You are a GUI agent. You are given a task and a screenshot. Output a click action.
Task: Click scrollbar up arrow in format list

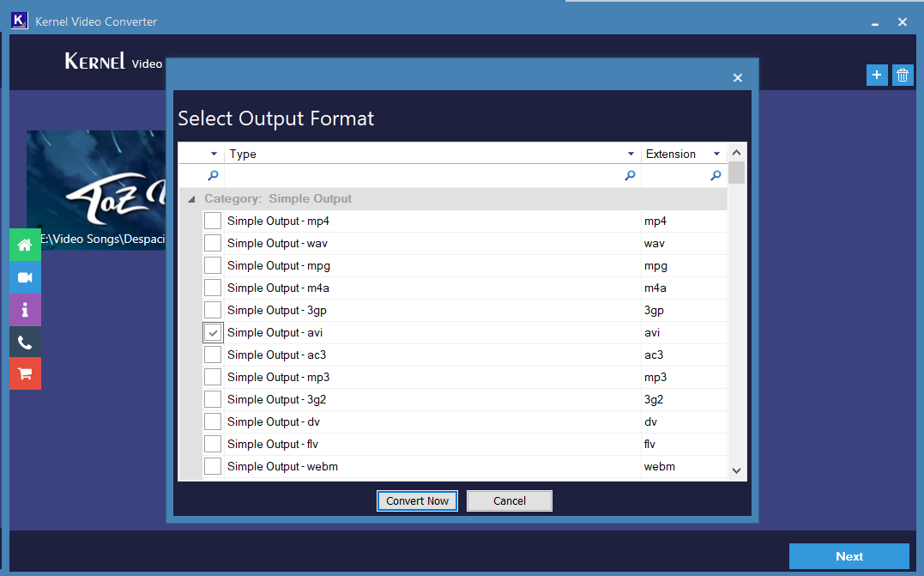coord(737,153)
